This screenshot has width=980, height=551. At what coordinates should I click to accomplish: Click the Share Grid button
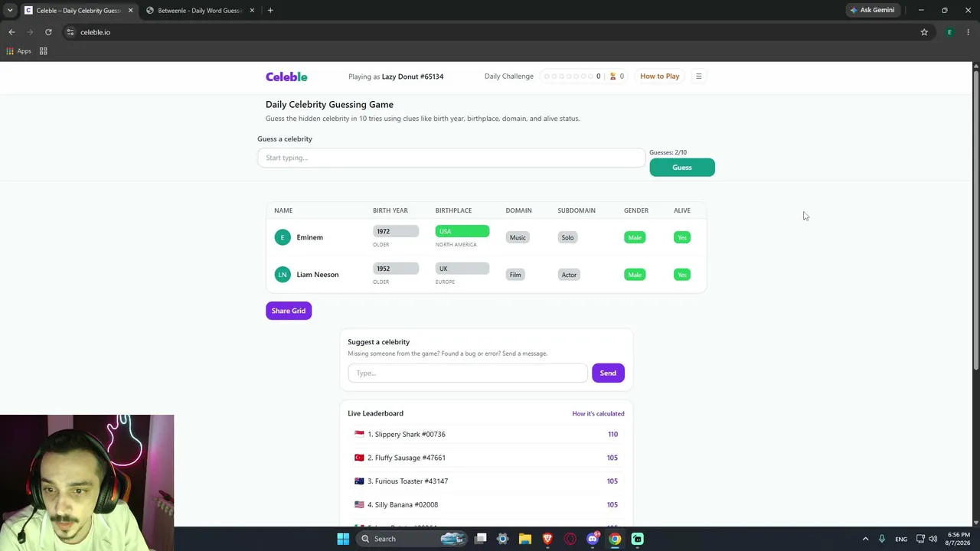click(x=289, y=311)
